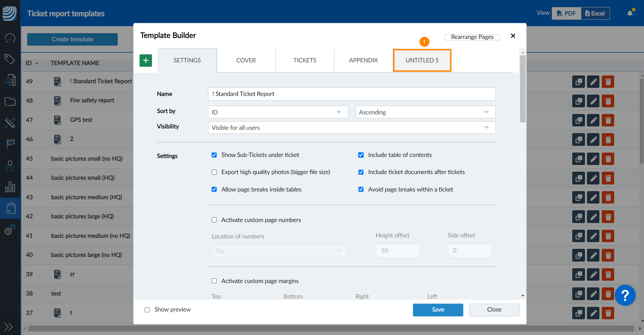
Task: Open the UNTITLED 5 tab
Action: [422, 60]
